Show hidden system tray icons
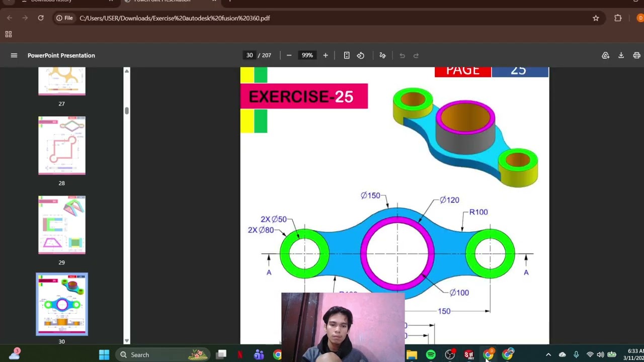Image resolution: width=644 pixels, height=362 pixels. tap(548, 355)
